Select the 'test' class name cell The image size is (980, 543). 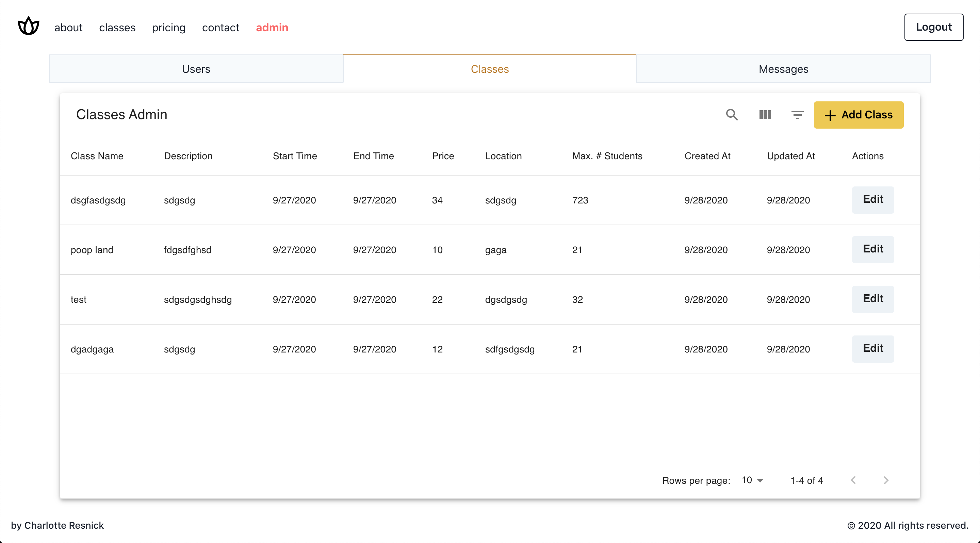point(78,300)
